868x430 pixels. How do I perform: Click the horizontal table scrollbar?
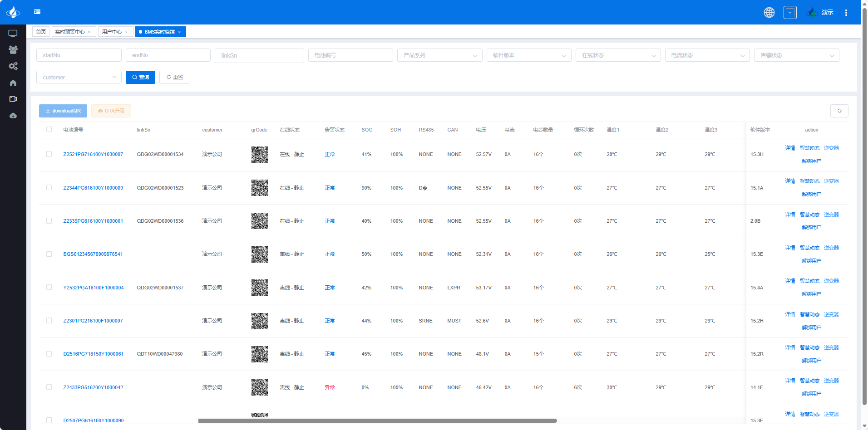377,420
